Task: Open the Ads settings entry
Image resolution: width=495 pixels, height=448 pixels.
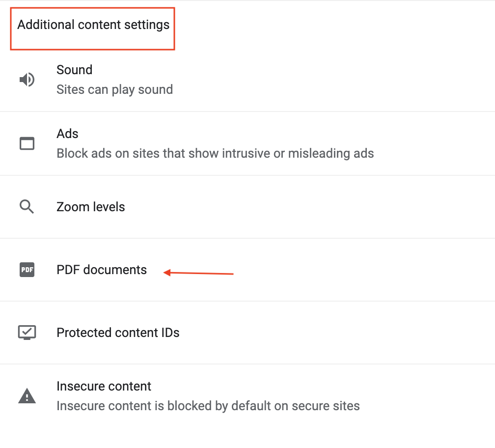Action: (x=67, y=134)
